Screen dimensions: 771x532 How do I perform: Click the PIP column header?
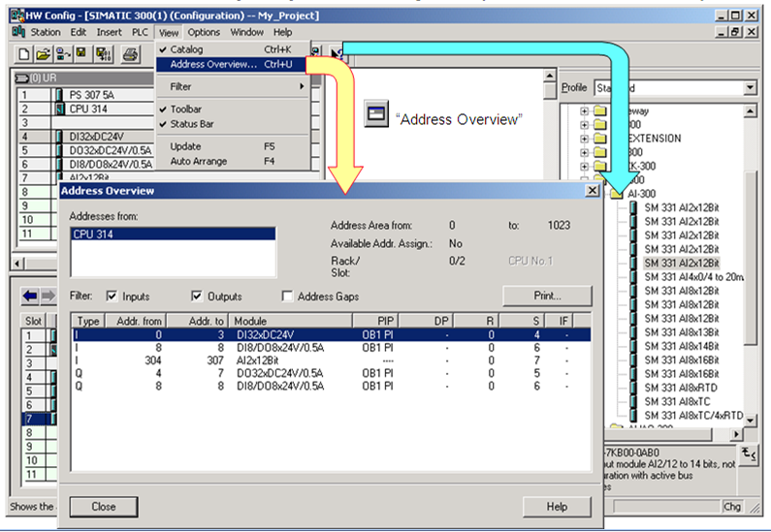[375, 321]
